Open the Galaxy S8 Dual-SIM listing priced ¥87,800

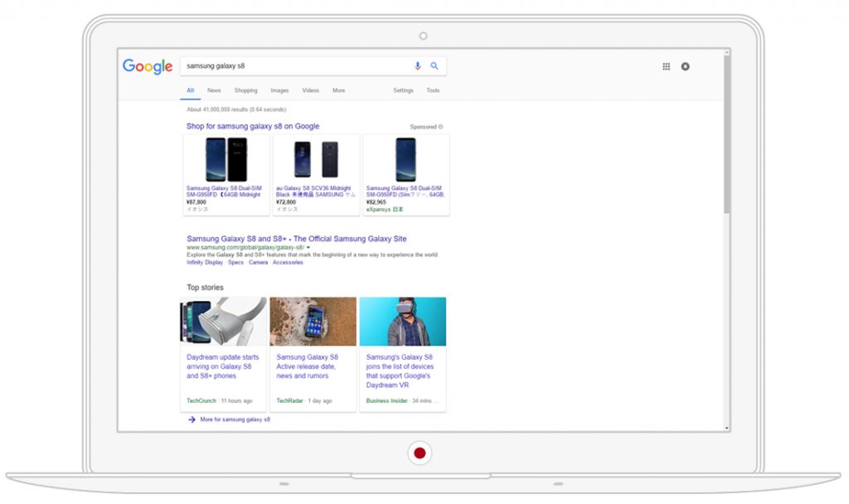tap(224, 191)
